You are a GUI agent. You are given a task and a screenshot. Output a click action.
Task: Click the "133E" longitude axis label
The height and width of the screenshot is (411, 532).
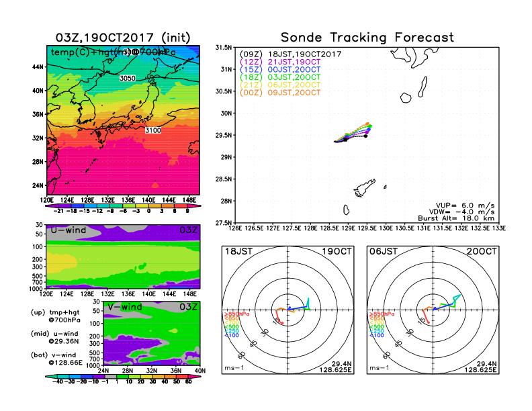[x=498, y=228]
